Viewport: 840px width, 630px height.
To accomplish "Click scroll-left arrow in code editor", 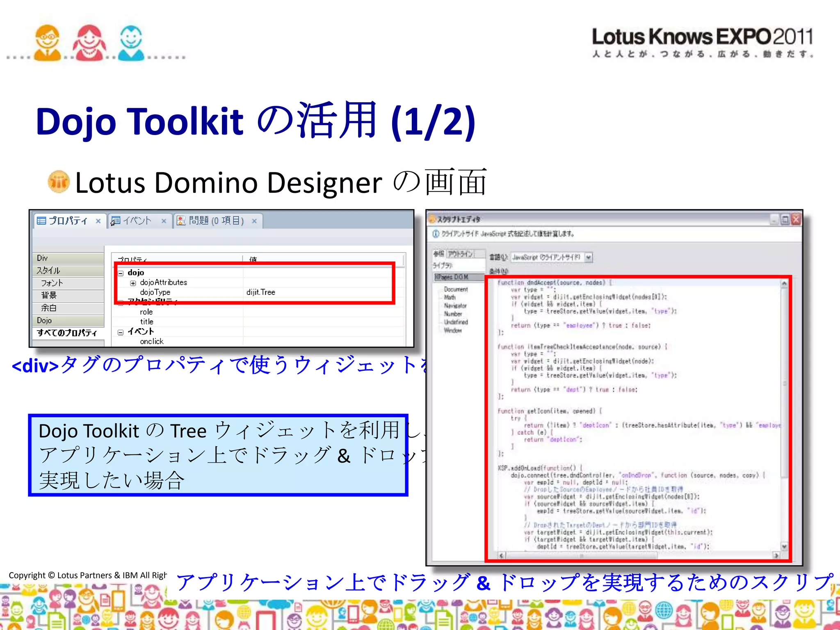I will (502, 555).
